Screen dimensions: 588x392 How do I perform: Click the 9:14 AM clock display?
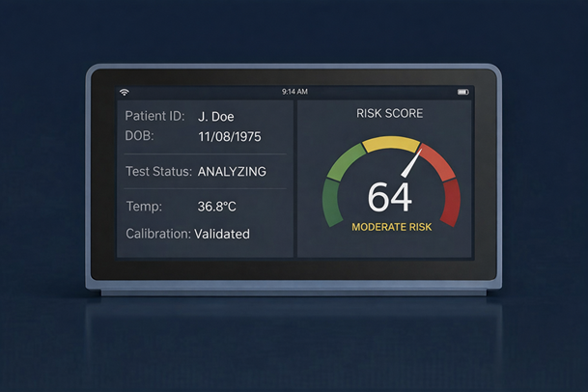click(294, 92)
